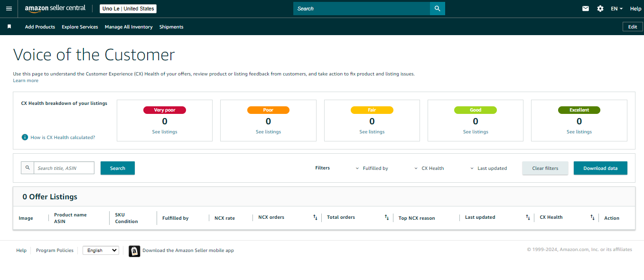Screen dimensions: 644x280
Task: Focus the top header Search field
Action: [362, 9]
